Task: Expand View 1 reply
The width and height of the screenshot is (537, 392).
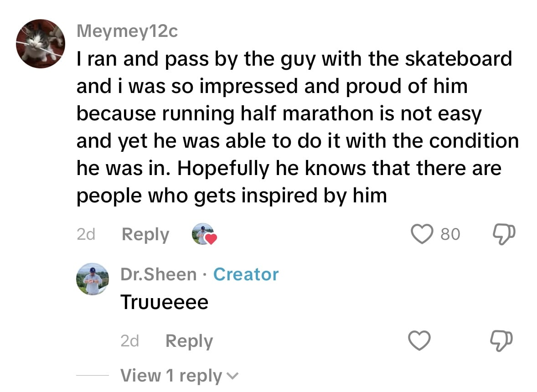Action: pos(171,376)
